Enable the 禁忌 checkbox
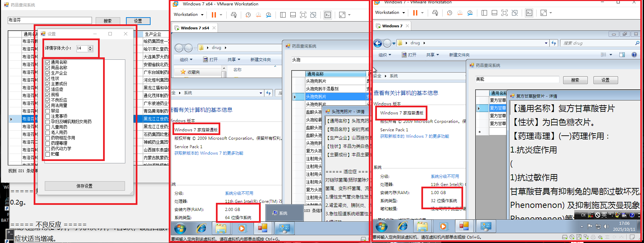 pos(48,111)
